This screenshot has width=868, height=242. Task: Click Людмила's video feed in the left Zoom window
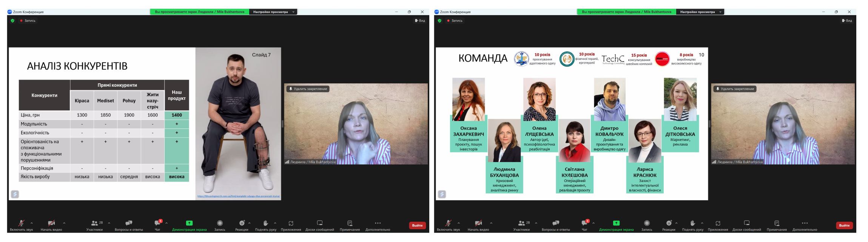(x=356, y=124)
